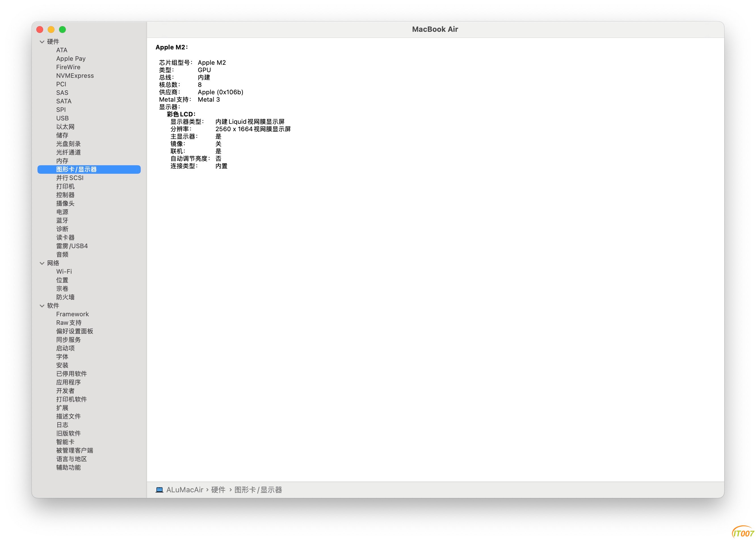Screen dimensions: 756x540
Task: Open 打印机软件 entry
Action: click(72, 399)
